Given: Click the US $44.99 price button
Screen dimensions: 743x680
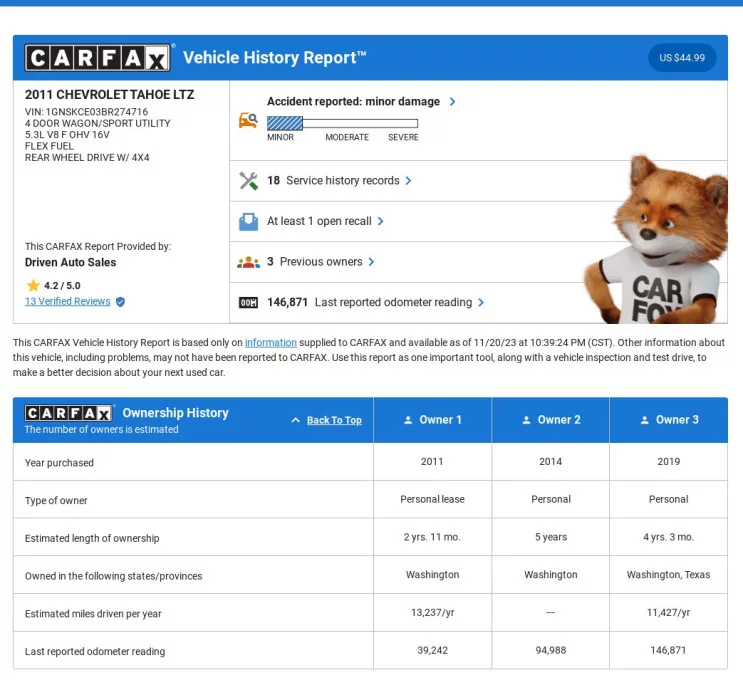Looking at the screenshot, I should coord(682,58).
